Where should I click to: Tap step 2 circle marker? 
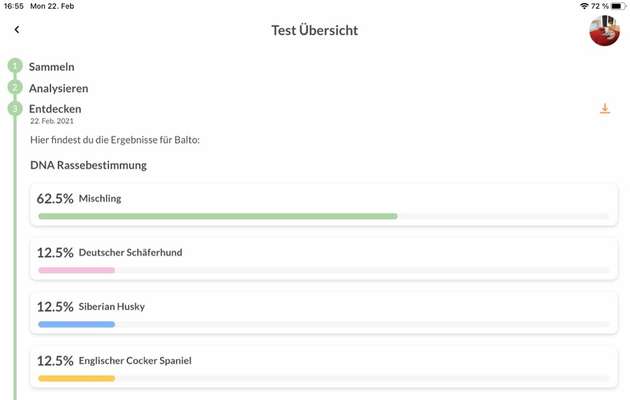click(15, 87)
